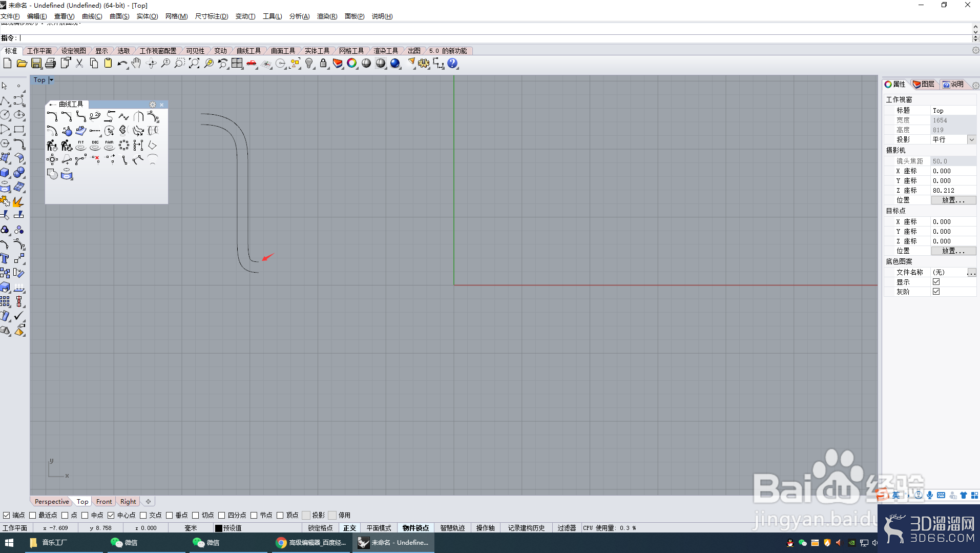Click the 放置... button under 摄影机
This screenshot has width=980, height=553.
pyautogui.click(x=953, y=200)
